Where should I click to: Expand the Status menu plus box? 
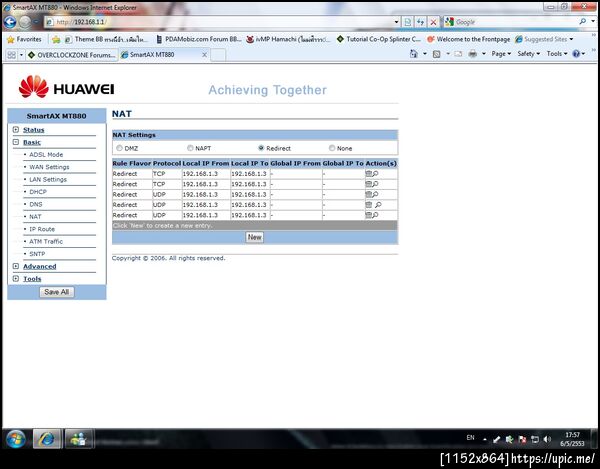[x=16, y=130]
